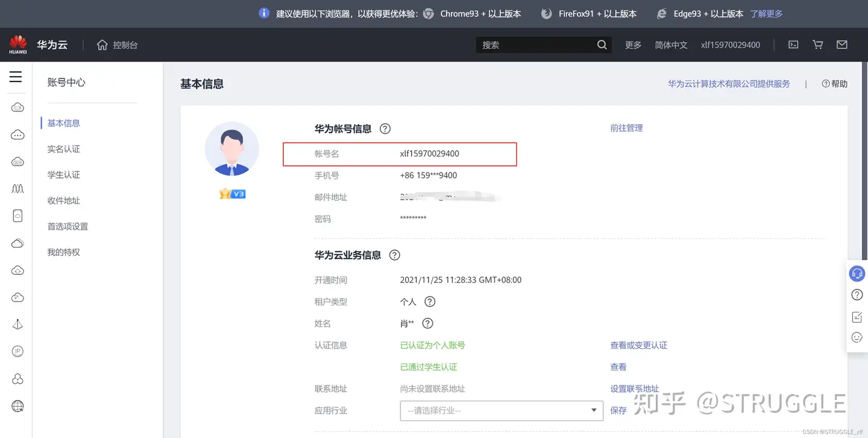This screenshot has height=438, width=868.
Task: Click the wavy arches sidebar icon
Action: (x=17, y=189)
